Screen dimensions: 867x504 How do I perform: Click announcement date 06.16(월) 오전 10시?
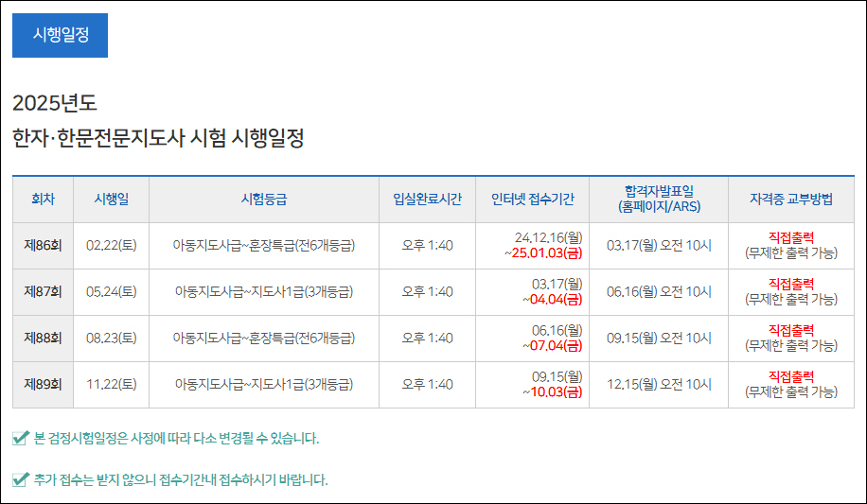pos(659,292)
